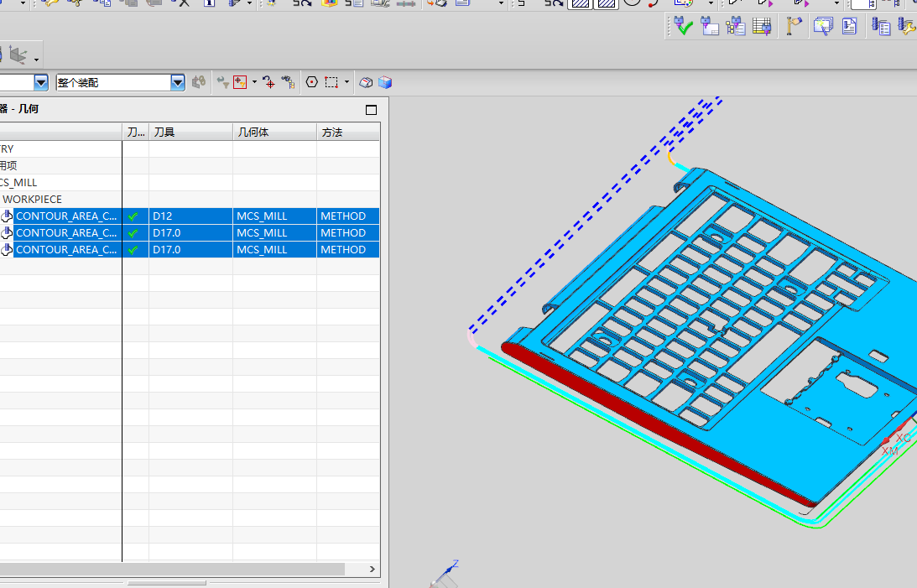This screenshot has height=588, width=917.
Task: Click the greyed assembly link icon
Action: click(199, 82)
